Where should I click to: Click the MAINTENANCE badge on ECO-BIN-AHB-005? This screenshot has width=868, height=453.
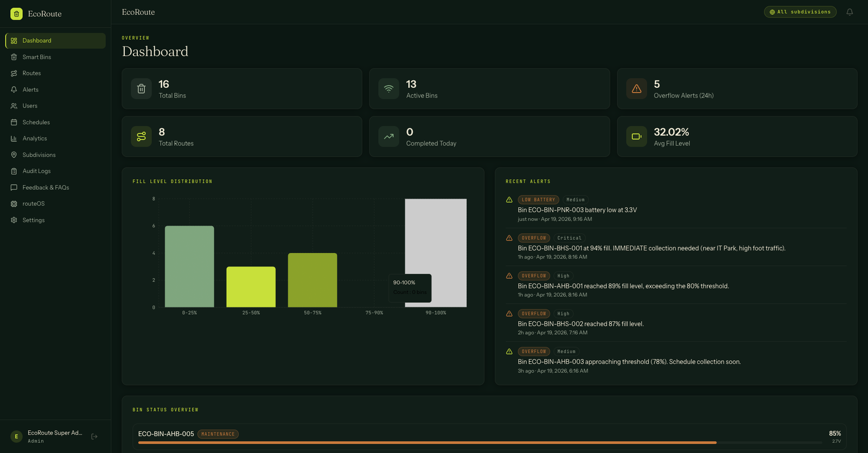point(218,434)
